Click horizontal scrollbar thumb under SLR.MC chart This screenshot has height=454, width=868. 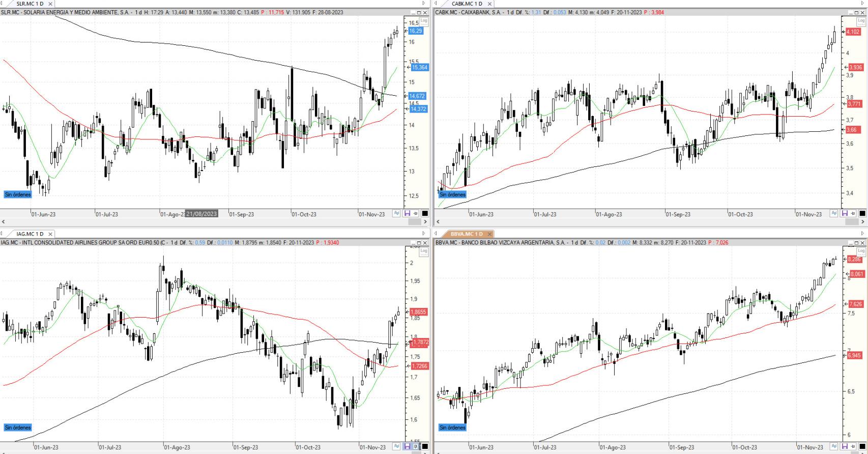(x=415, y=222)
